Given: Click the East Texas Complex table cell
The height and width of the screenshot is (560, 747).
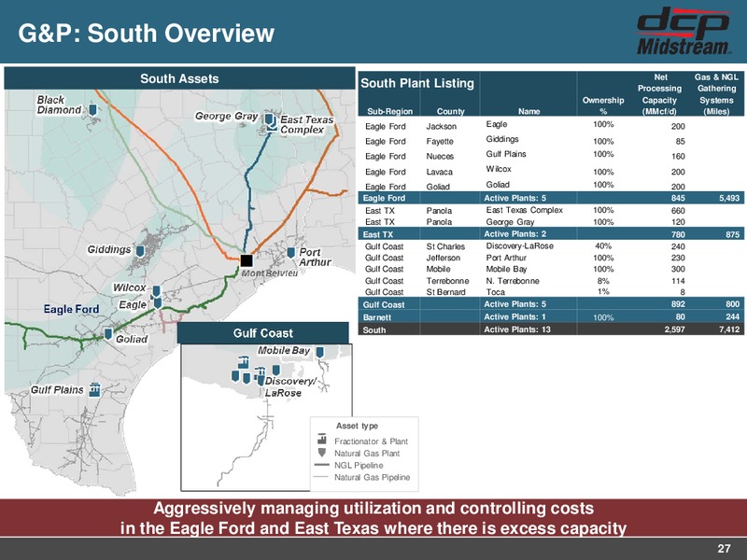Looking at the screenshot, I should coord(524,210).
